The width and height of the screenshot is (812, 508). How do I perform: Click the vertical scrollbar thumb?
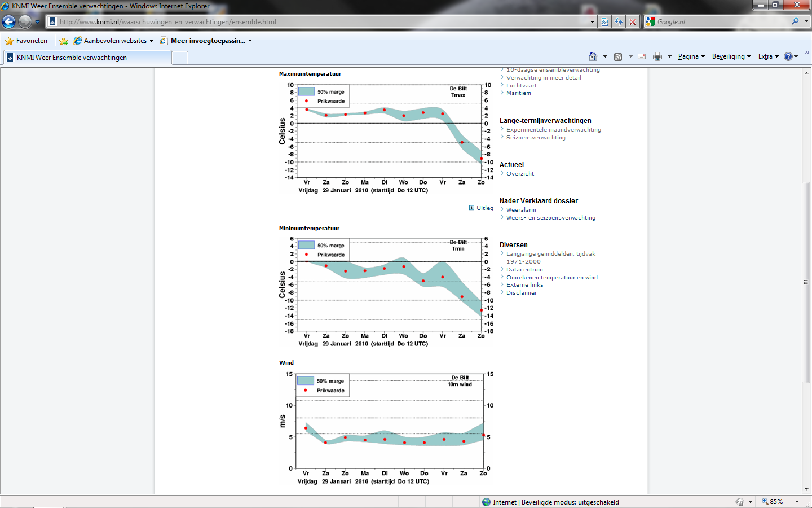[806, 282]
